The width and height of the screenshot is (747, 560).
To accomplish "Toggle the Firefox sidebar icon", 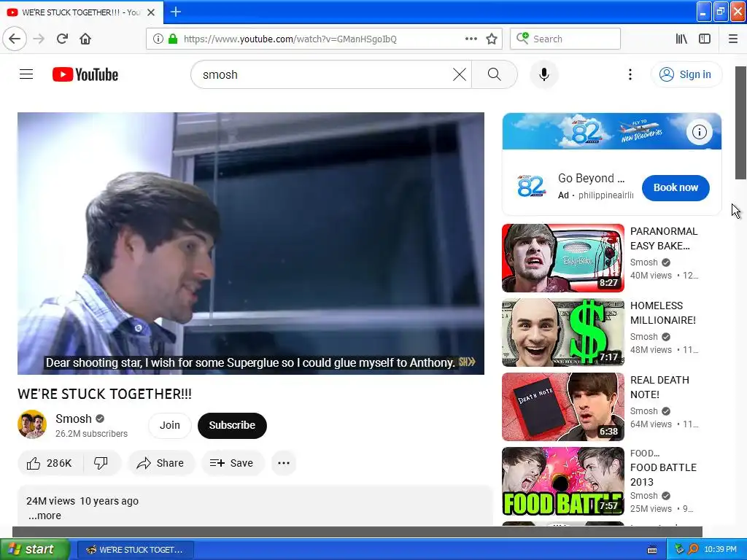I will click(x=705, y=39).
